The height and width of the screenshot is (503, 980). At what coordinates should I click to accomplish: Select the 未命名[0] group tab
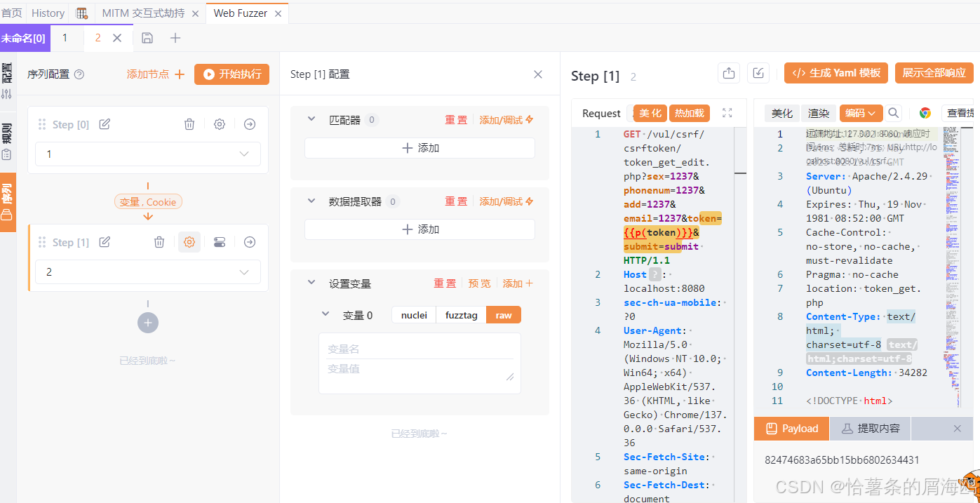pos(25,38)
